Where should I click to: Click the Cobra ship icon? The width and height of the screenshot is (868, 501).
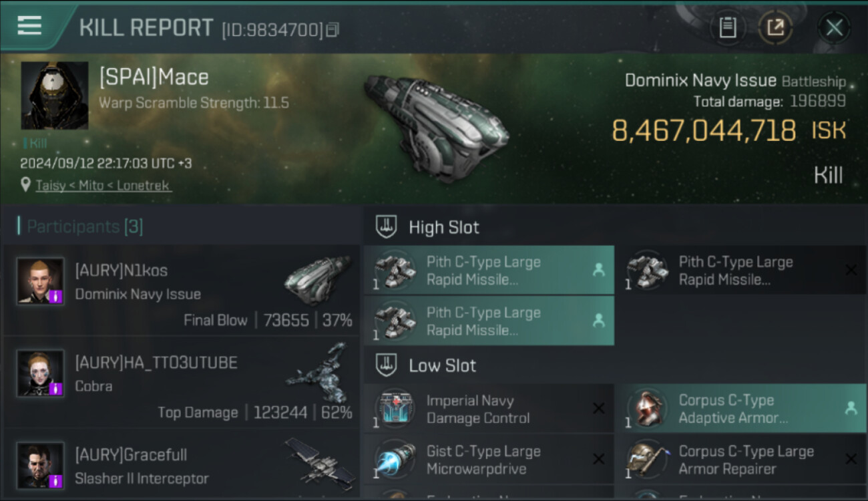click(x=318, y=371)
